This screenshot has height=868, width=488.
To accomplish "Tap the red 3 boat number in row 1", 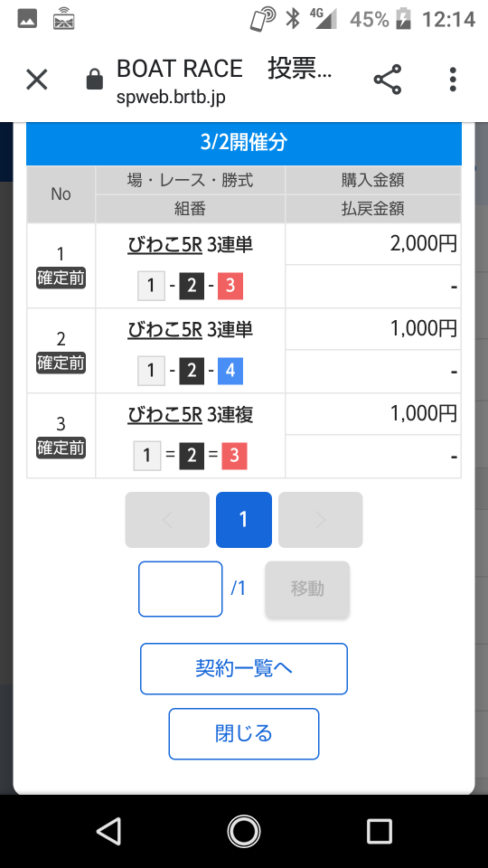I will (x=230, y=286).
